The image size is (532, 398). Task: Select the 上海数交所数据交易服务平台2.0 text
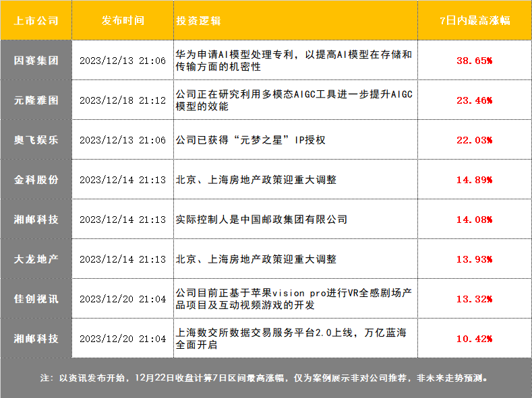tap(291, 338)
